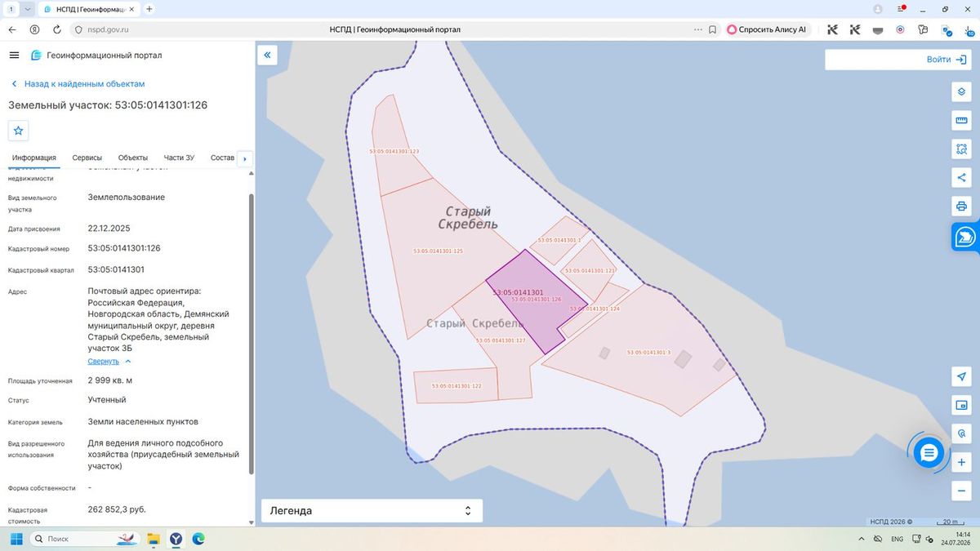This screenshot has width=980, height=551.
Task: Click Геоинформационный портал logo
Action: click(x=96, y=56)
